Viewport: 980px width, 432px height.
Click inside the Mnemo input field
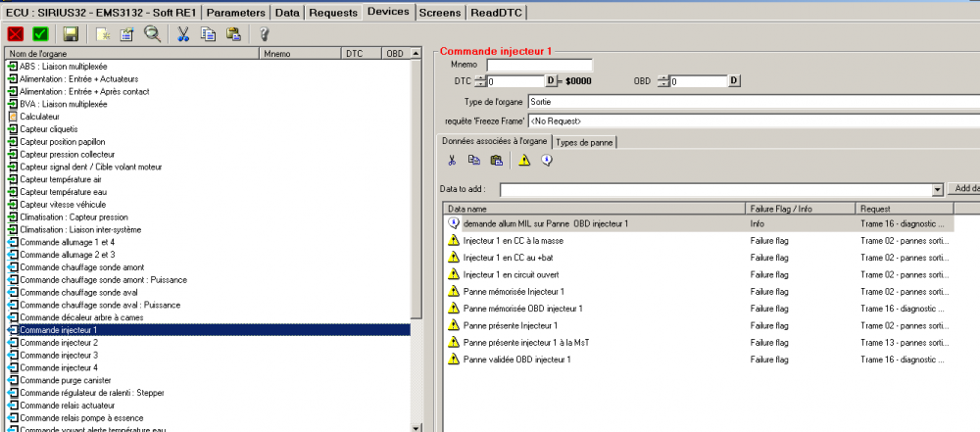pos(540,65)
